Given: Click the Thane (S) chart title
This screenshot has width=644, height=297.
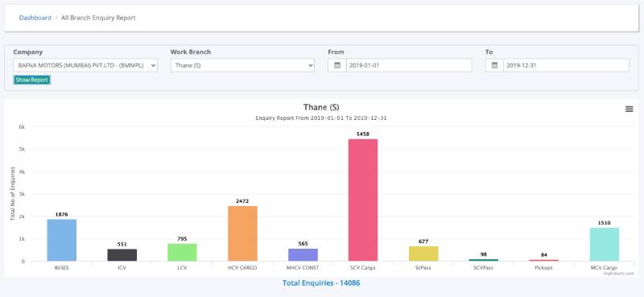Looking at the screenshot, I should 321,107.
